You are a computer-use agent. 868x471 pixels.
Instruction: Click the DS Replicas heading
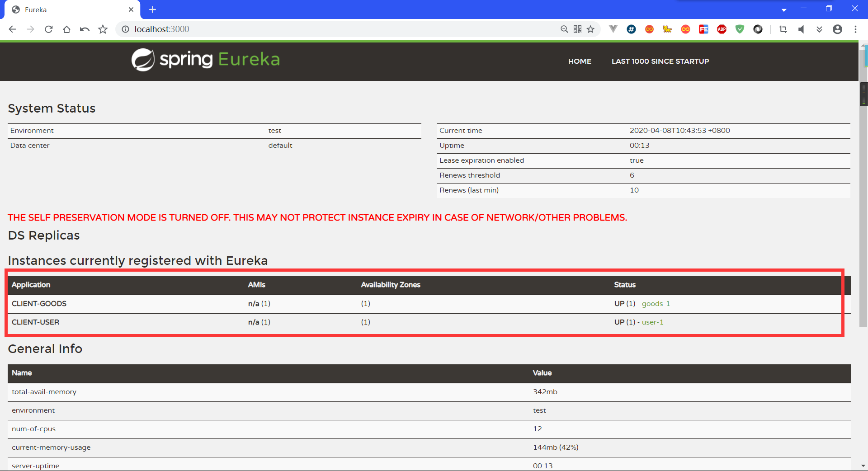pos(44,235)
